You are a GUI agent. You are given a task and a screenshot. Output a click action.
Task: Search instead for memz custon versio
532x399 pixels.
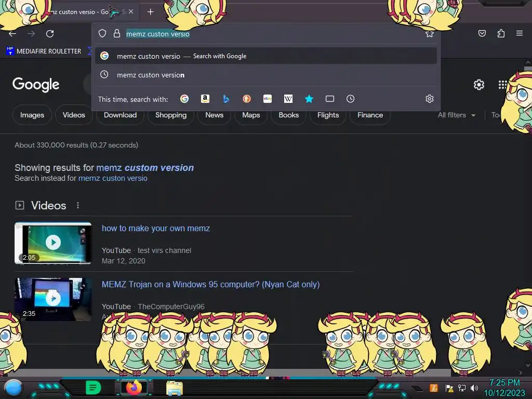pos(113,178)
